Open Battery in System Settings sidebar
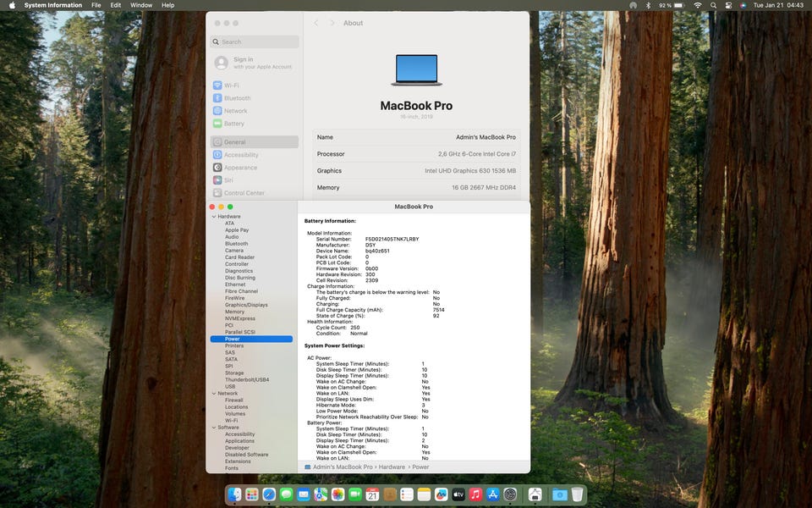Image resolution: width=812 pixels, height=508 pixels. click(255, 124)
